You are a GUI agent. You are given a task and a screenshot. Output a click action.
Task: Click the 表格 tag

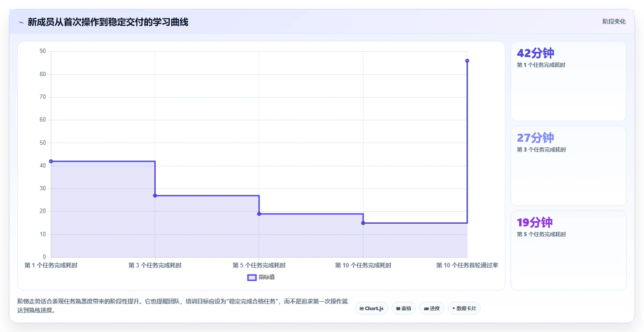point(404,308)
